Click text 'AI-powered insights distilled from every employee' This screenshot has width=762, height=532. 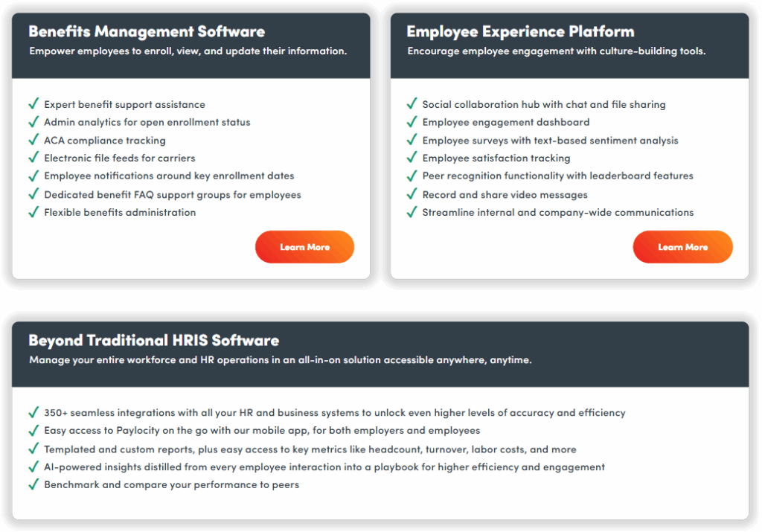pos(324,467)
